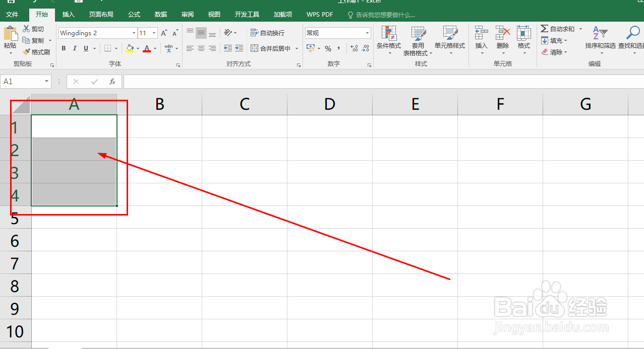Select row 7 header
This screenshot has width=644, height=349.
point(16,263)
